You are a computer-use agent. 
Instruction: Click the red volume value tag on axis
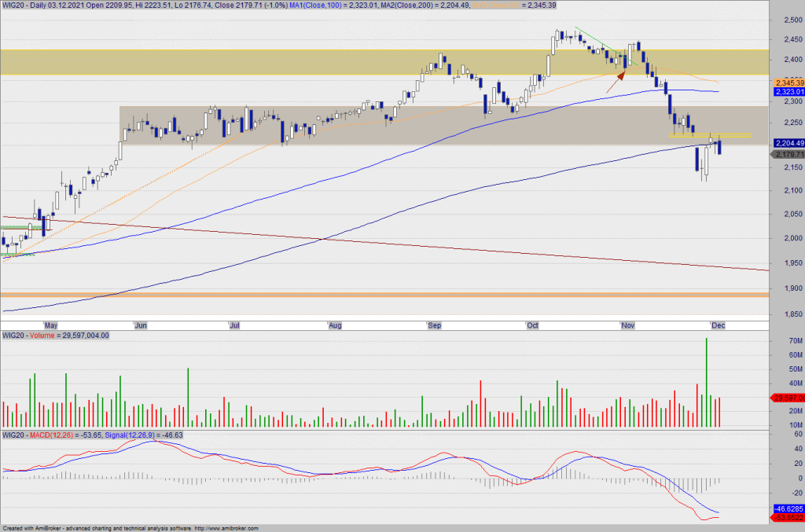[788, 398]
